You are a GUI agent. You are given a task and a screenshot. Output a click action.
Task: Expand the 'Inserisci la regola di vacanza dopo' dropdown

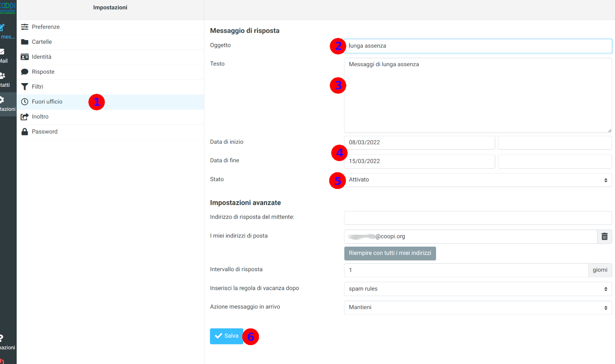478,289
